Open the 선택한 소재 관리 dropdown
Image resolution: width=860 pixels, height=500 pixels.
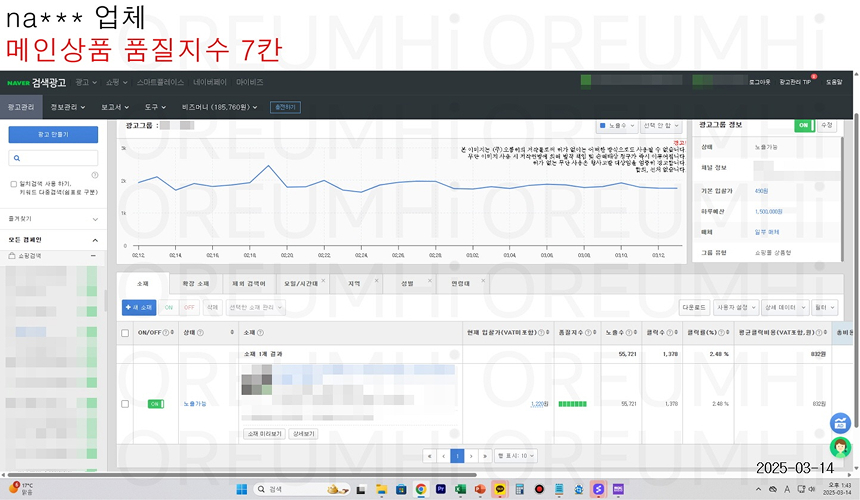pos(256,308)
